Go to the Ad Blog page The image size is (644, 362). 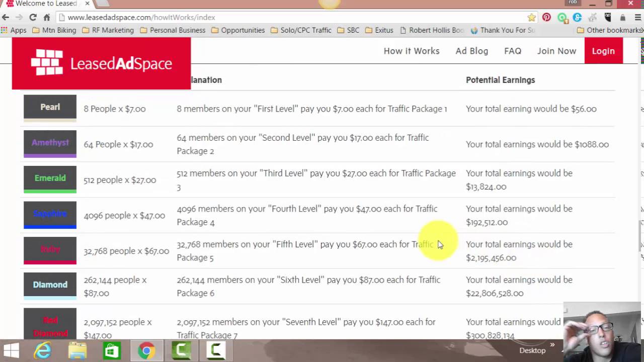point(472,51)
